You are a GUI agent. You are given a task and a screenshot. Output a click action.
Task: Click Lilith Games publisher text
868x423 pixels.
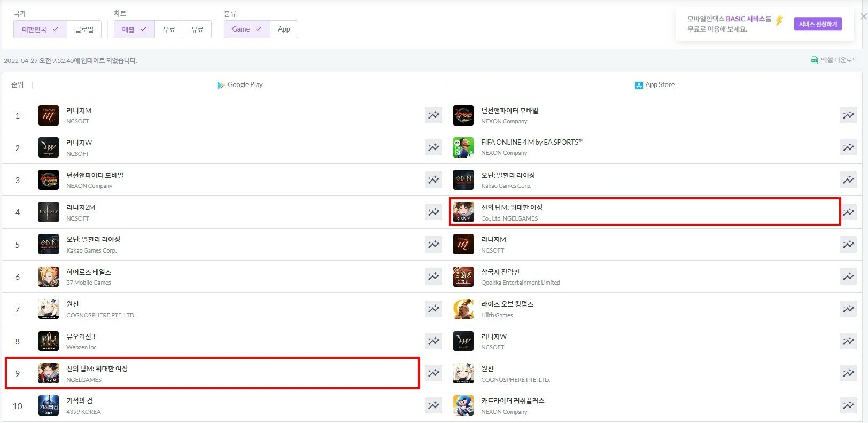497,315
